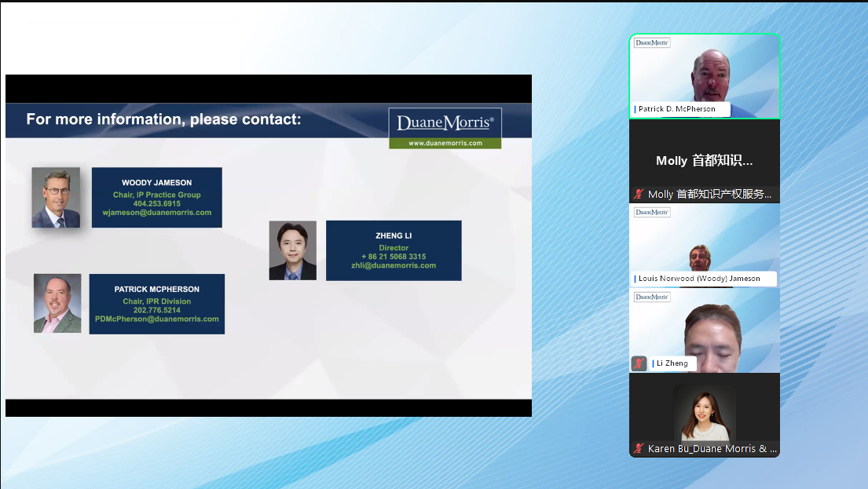This screenshot has width=868, height=489.
Task: Click muted microphone icon on Molly's tile
Action: click(x=639, y=194)
